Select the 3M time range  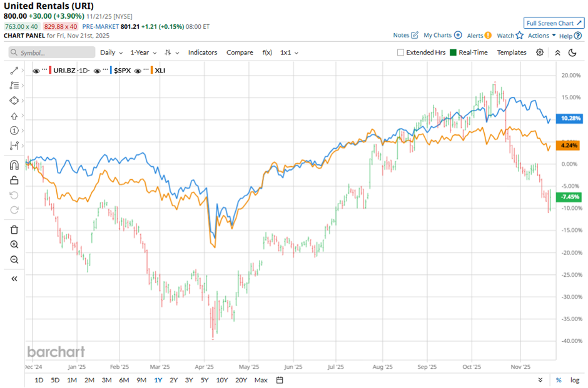tap(106, 380)
